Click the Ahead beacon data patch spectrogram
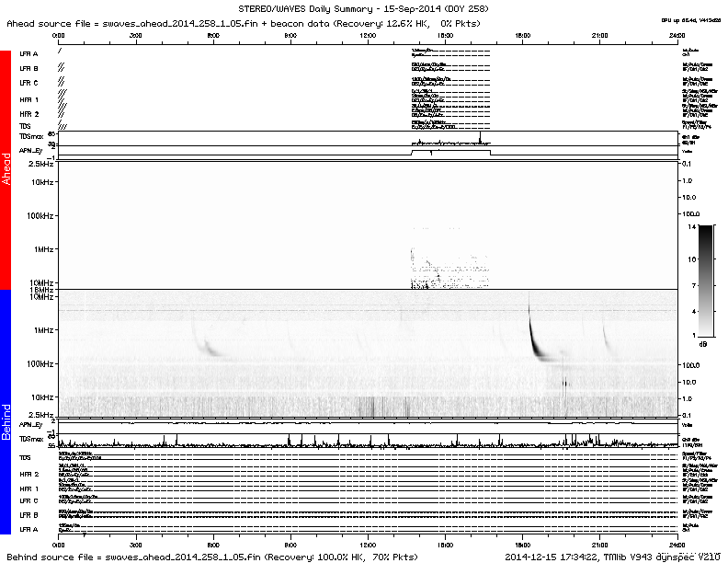728x563 pixels. click(449, 269)
